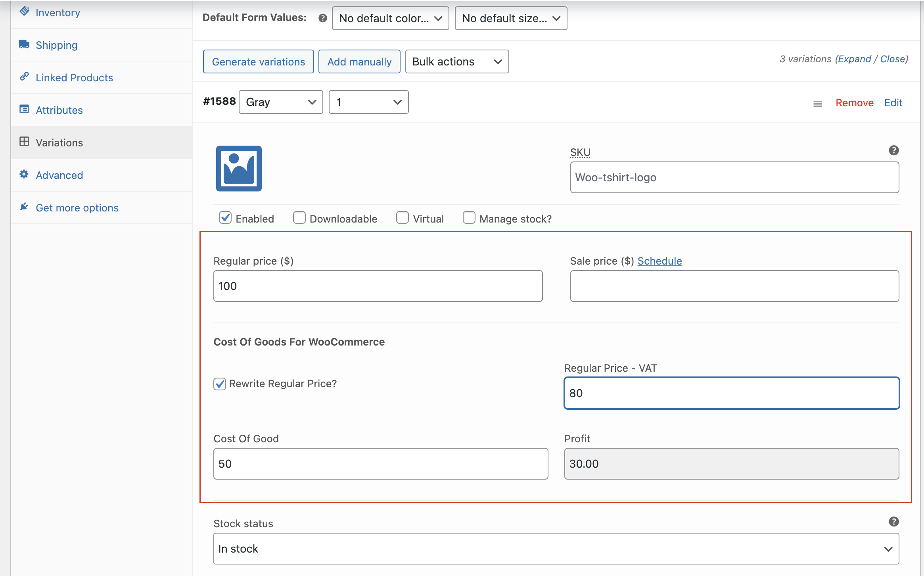Click the #1588 variation ID text
This screenshot has width=924, height=576.
(x=219, y=102)
